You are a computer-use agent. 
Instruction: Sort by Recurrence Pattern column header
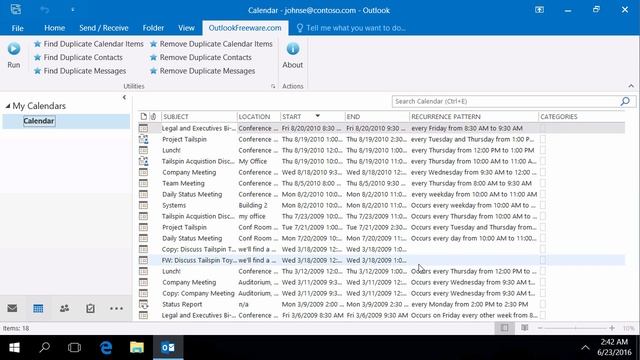[473, 117]
